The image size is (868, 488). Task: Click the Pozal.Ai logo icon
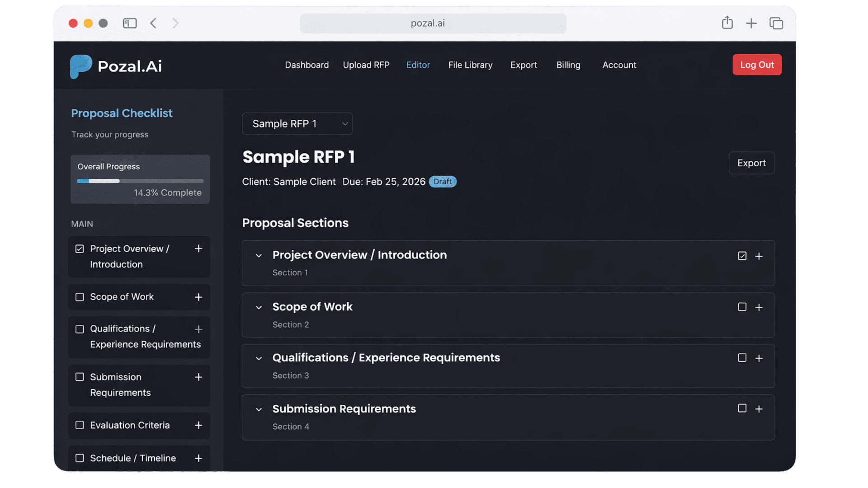pos(80,66)
